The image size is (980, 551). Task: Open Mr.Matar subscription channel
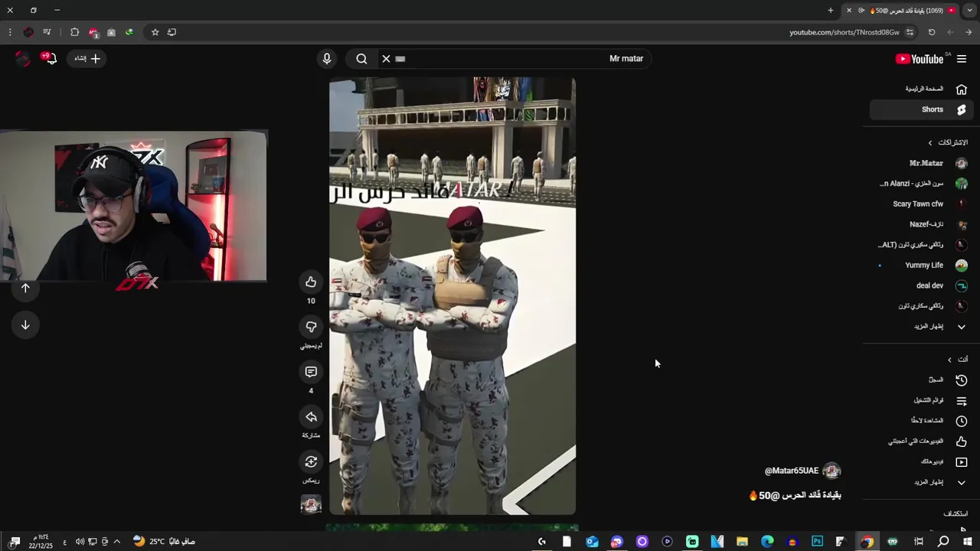pyautogui.click(x=921, y=163)
